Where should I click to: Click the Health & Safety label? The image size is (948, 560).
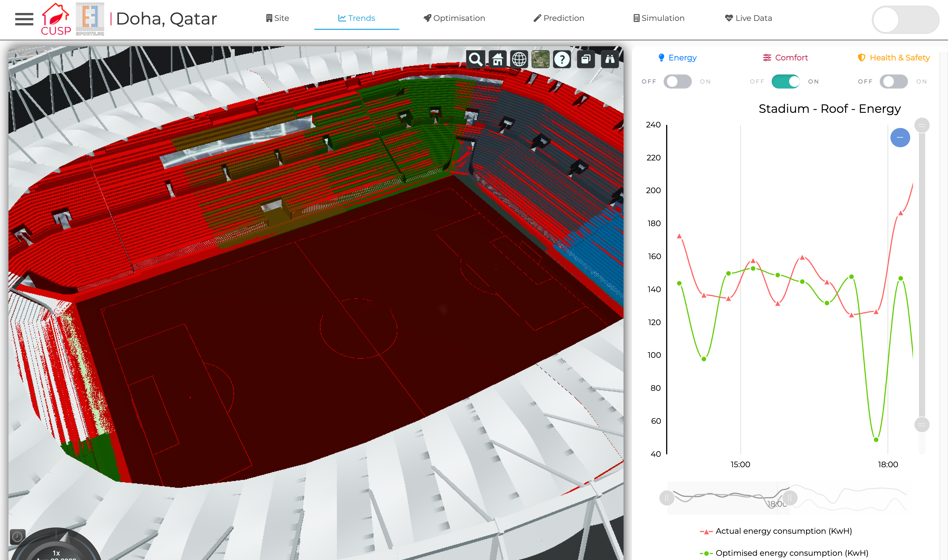pos(900,58)
